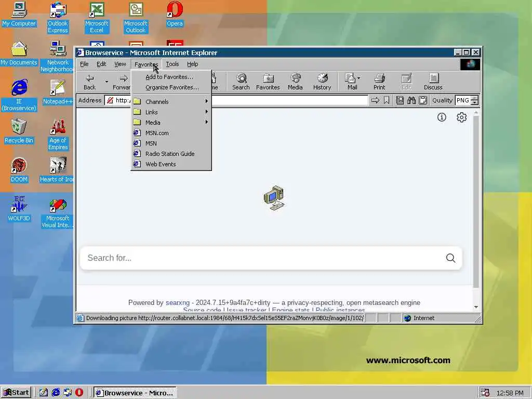Select the Outlook Express desktop icon
This screenshot has width=532, height=399.
58,18
